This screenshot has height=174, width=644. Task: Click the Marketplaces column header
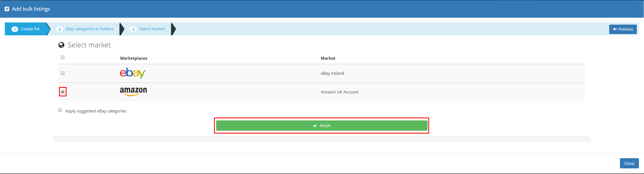click(x=134, y=58)
